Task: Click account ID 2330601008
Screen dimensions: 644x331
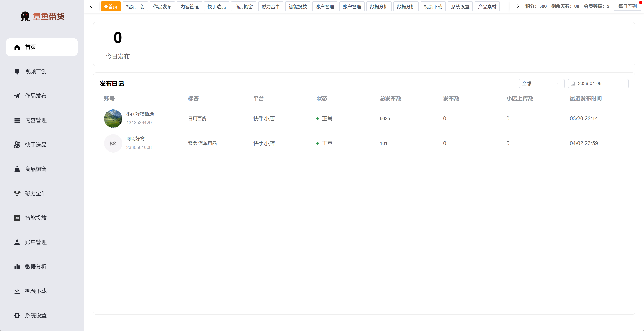Action: 139,147
